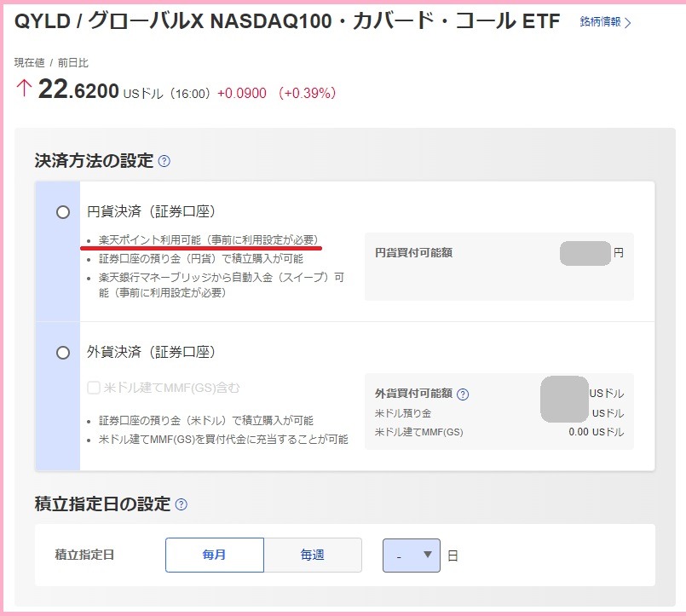Image resolution: width=686 pixels, height=616 pixels.
Task: Open the day-of-month dropdown
Action: coord(412,556)
